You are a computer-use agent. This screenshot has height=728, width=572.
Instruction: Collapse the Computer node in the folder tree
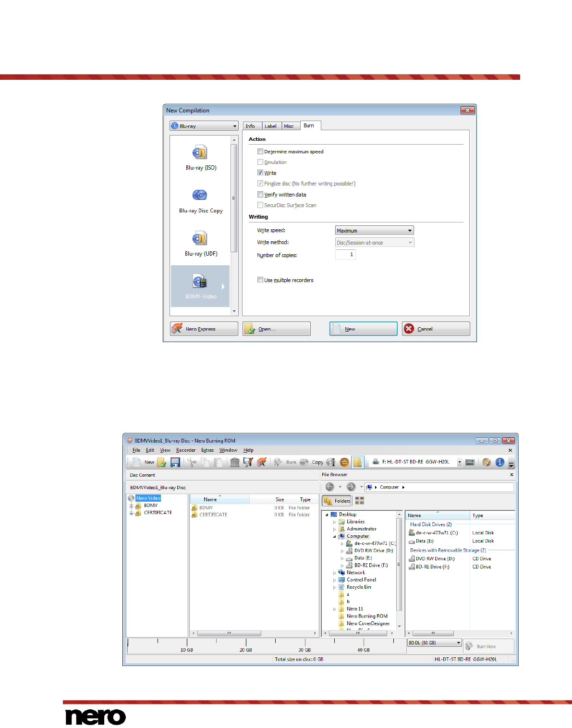pos(334,536)
